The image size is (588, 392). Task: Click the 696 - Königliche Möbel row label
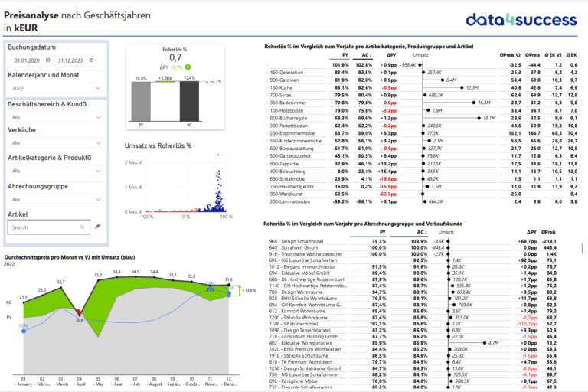(293, 381)
